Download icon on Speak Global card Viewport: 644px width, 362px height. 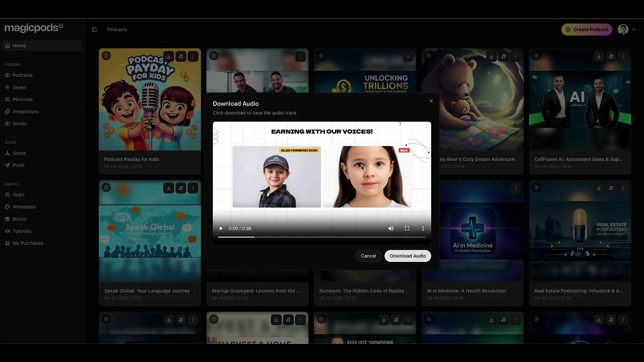point(169,188)
